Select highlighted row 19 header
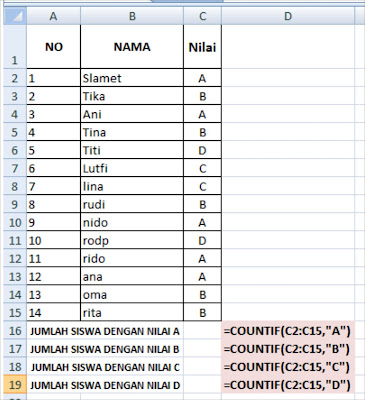 coord(15,384)
